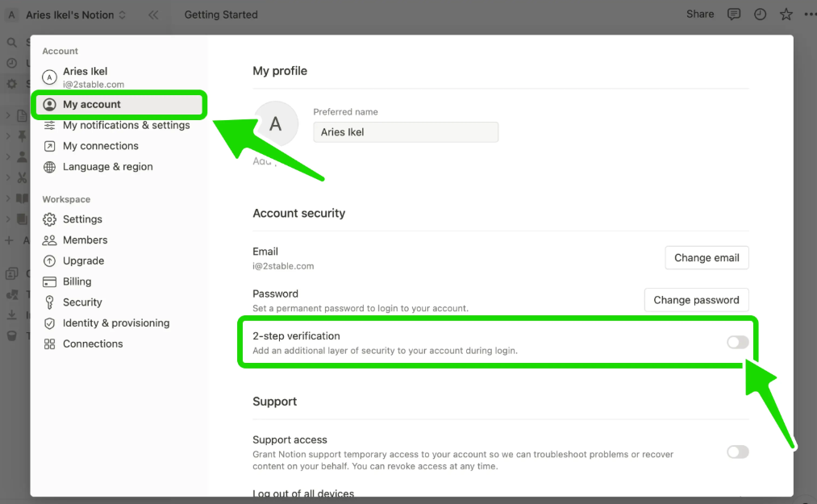This screenshot has width=817, height=504.
Task: Open the Members section
Action: coord(119,240)
